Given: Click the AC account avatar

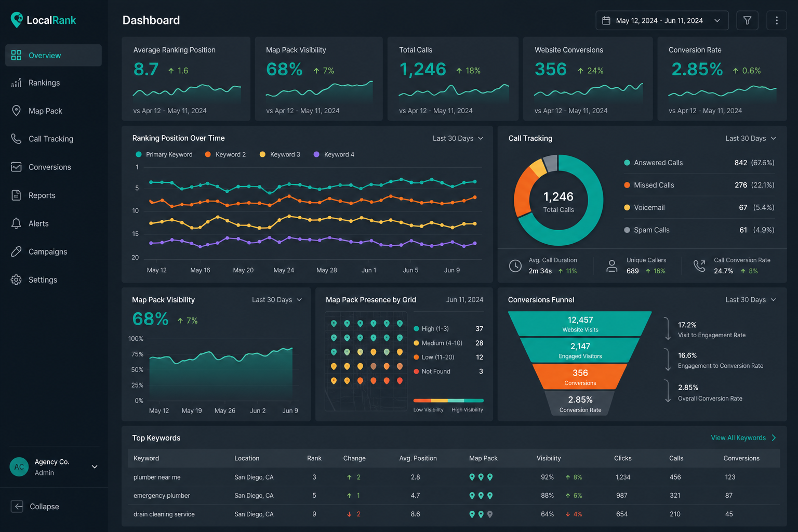Looking at the screenshot, I should [x=19, y=467].
